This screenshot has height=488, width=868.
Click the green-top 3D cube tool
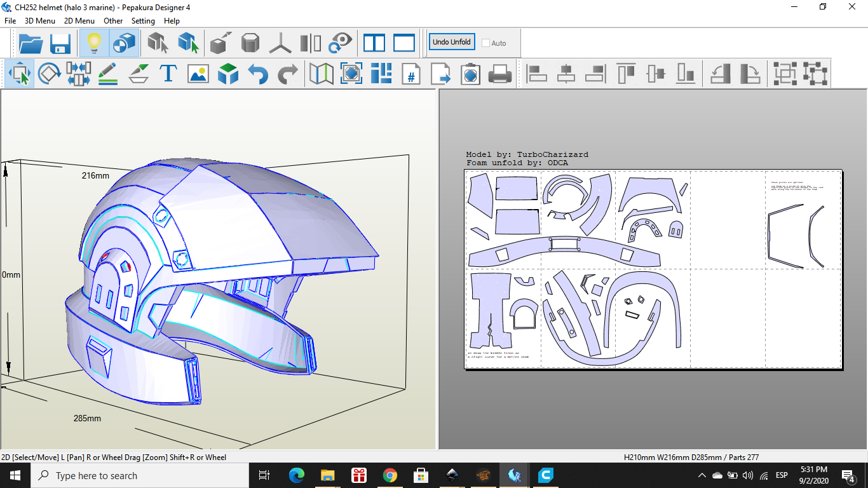point(228,74)
